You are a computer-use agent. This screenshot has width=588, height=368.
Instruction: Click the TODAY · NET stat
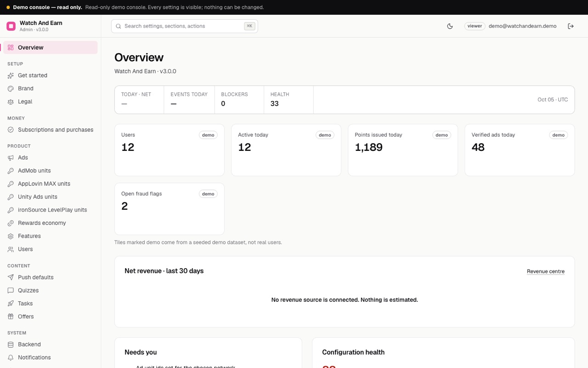click(x=139, y=99)
